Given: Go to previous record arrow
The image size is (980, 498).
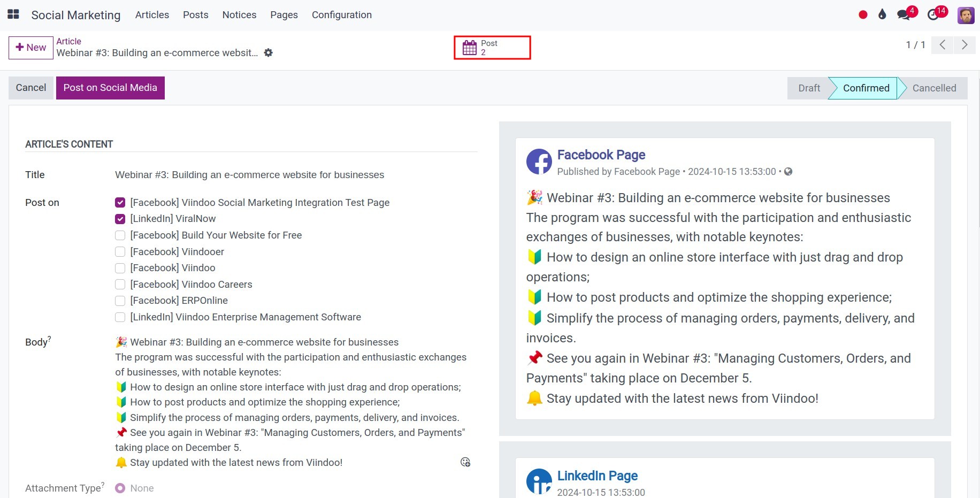Looking at the screenshot, I should (943, 45).
